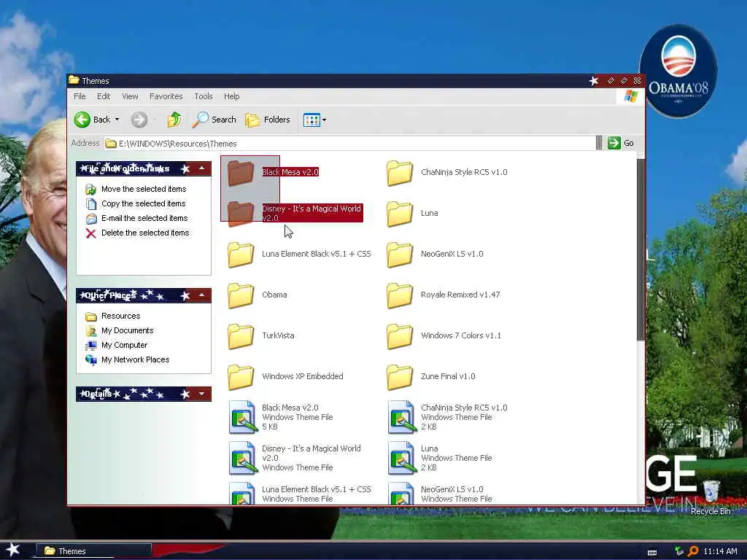Select the Windows 7 Colors v1.1 folder
Viewport: 747px width, 560px height.
pos(400,335)
